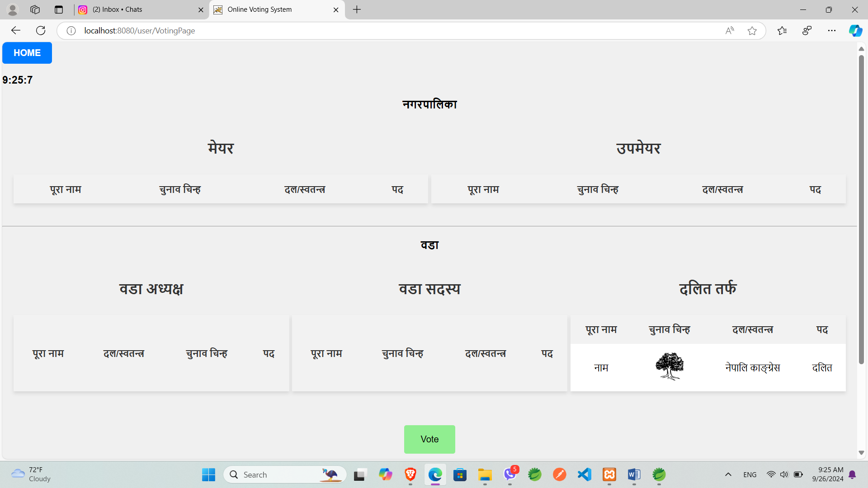The image size is (868, 488).
Task: Open the Favorites list icon
Action: [782, 31]
